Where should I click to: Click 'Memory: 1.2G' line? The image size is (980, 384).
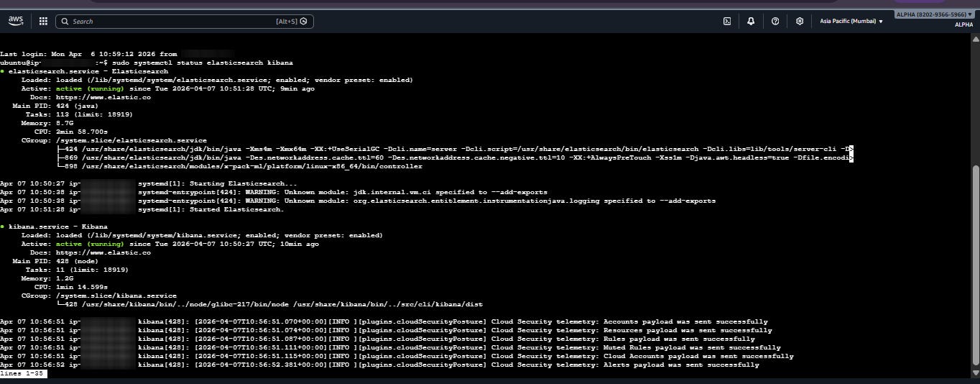[47, 278]
